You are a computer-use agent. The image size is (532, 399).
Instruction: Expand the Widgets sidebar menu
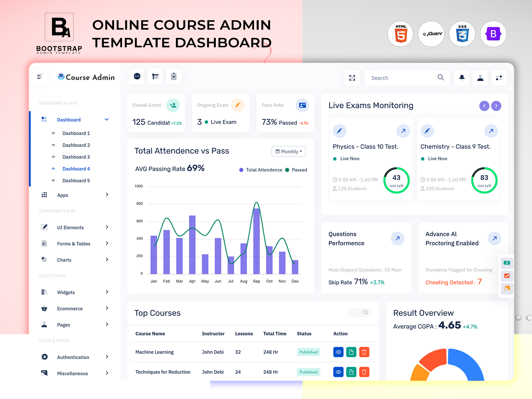click(x=75, y=292)
